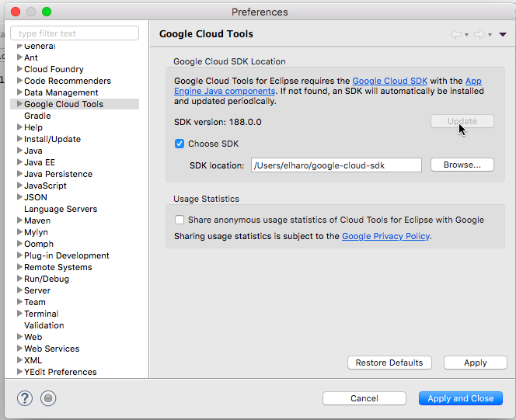
Task: Expand the JSON node
Action: (x=19, y=197)
